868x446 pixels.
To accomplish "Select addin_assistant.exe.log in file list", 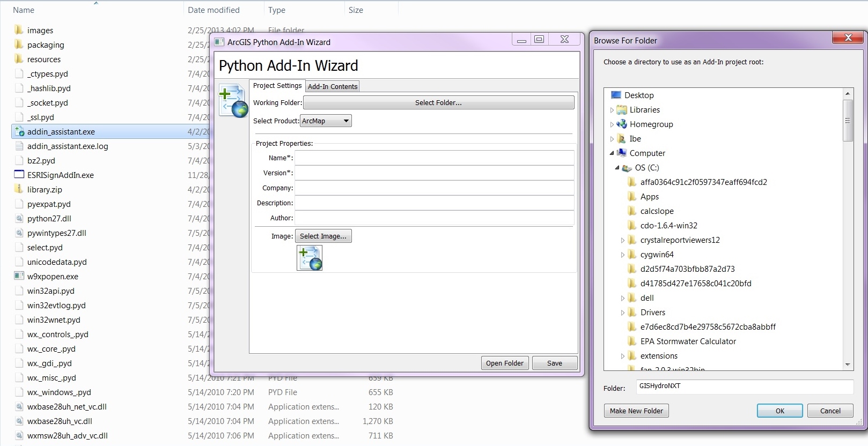I will (x=68, y=146).
